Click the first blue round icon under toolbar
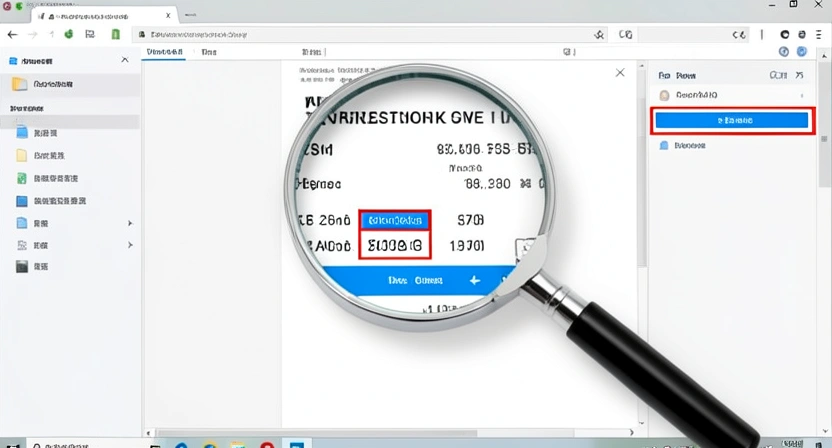This screenshot has width=832, height=448. [x=784, y=51]
